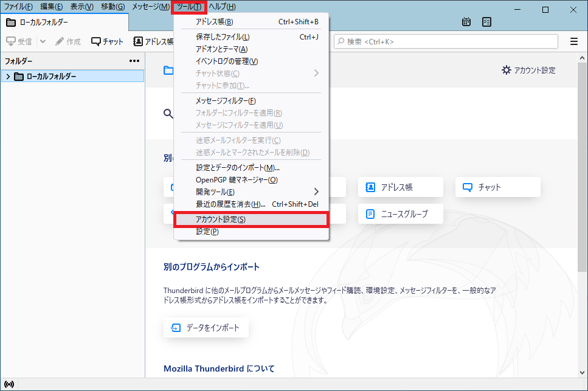Click the scrollbar up arrow

click(582, 58)
